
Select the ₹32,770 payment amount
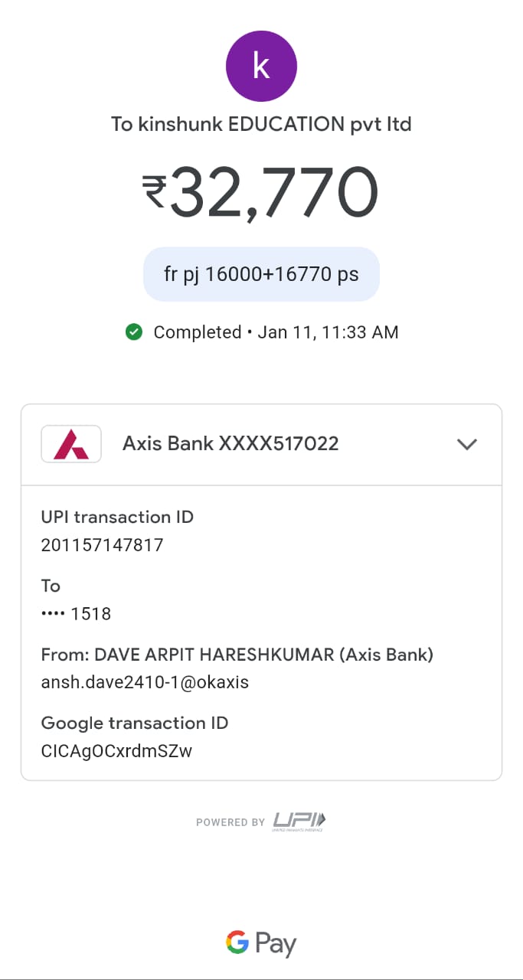coord(273,191)
